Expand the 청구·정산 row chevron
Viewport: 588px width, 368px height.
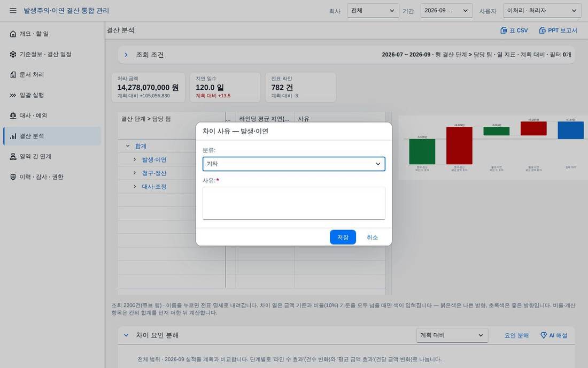pyautogui.click(x=135, y=173)
